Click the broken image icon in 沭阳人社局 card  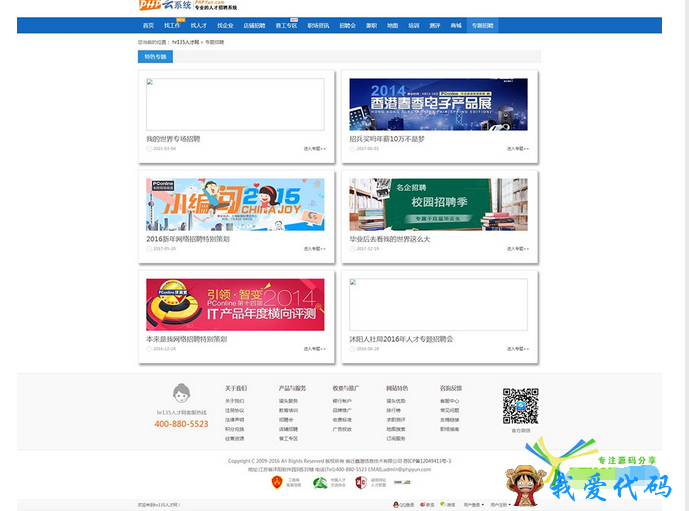pyautogui.click(x=353, y=282)
